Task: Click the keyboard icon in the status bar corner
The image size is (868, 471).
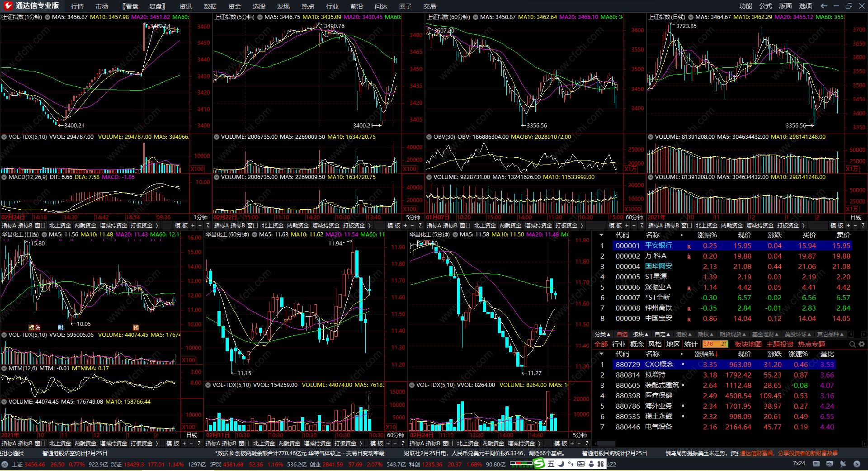Action: tap(816, 464)
